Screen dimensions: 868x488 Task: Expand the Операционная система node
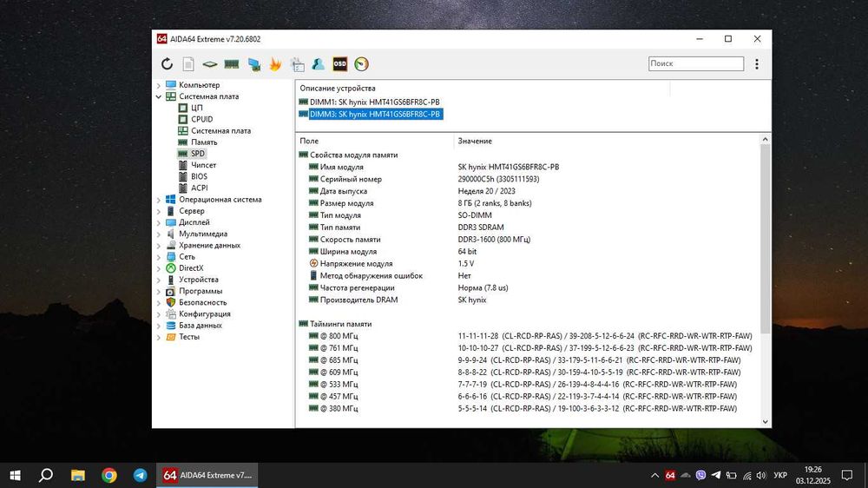[x=159, y=200]
